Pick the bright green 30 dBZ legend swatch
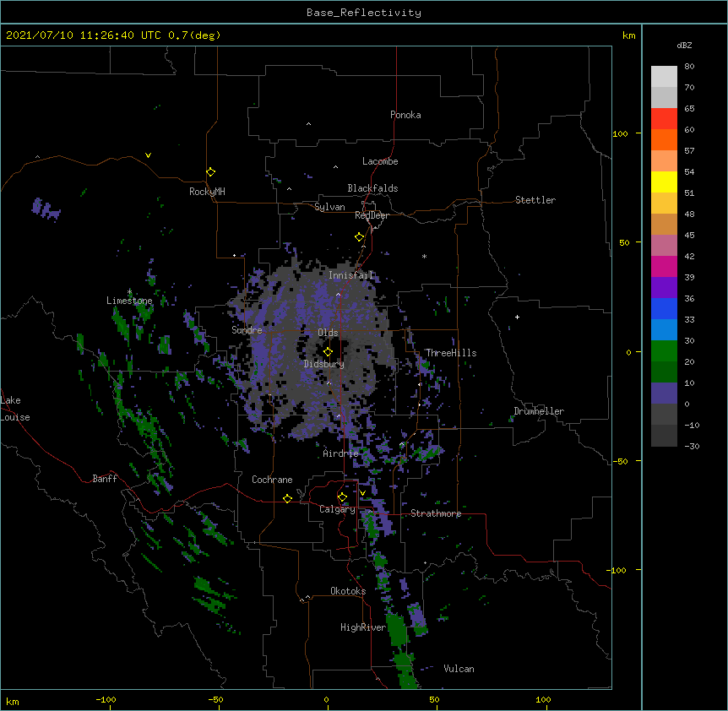 (664, 351)
